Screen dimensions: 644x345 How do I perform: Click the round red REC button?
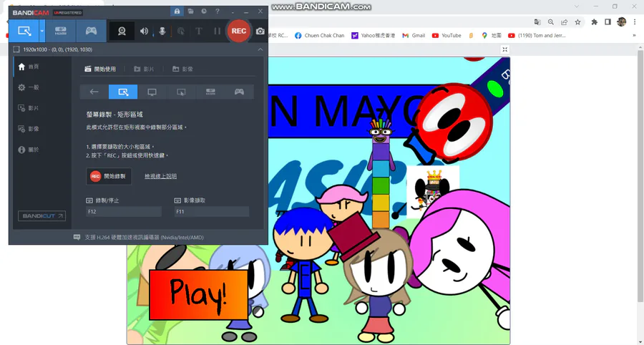(x=238, y=31)
